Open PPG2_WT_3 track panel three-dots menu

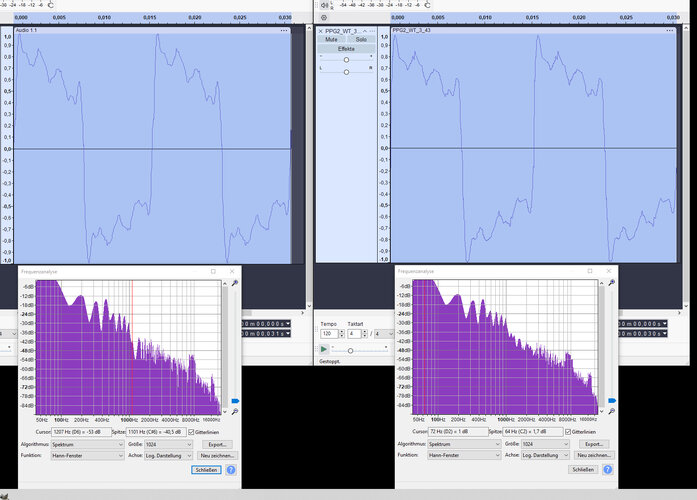click(373, 31)
